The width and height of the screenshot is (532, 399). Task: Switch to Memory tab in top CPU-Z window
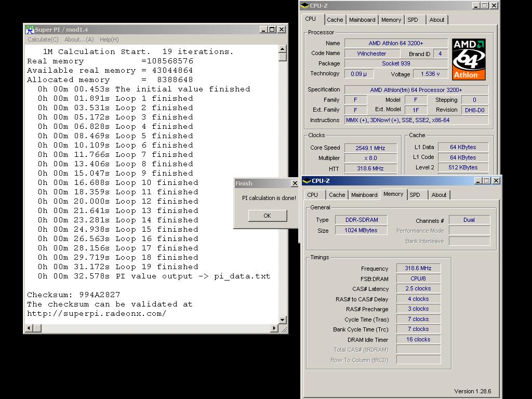[391, 20]
